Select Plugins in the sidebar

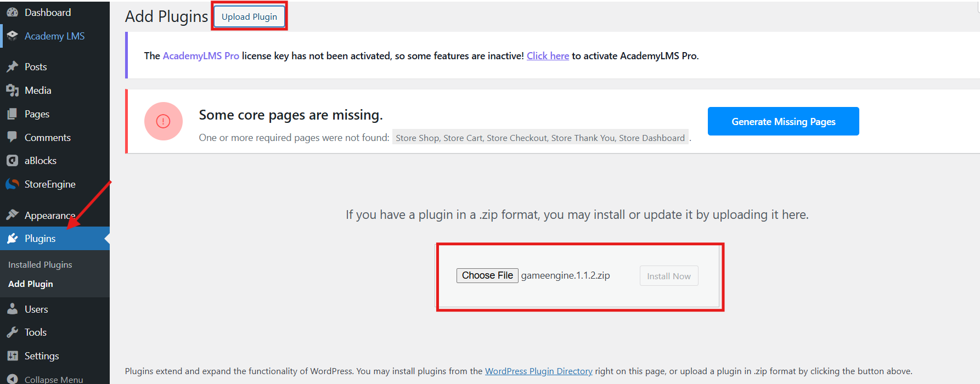click(55, 239)
